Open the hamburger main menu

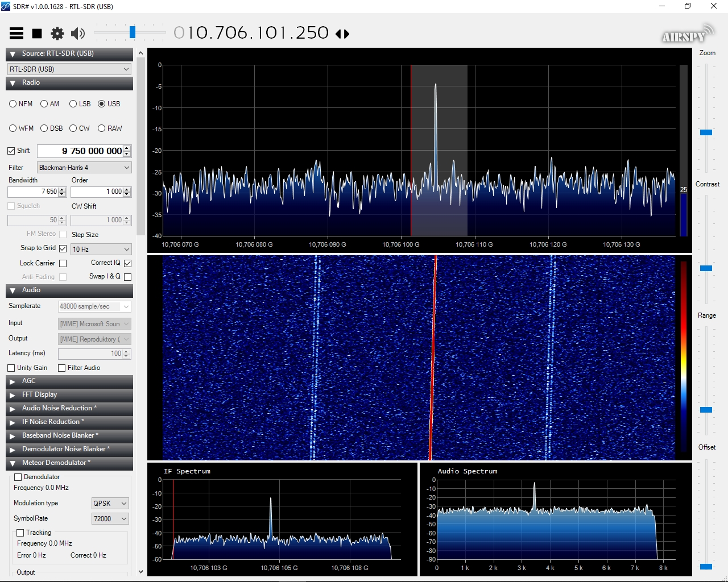[16, 34]
